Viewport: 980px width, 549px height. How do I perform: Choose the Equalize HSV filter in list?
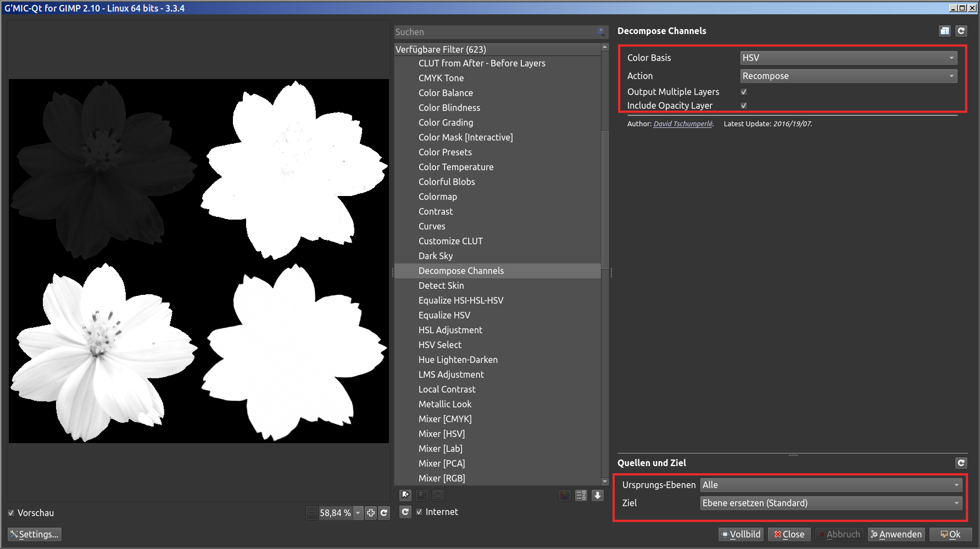(444, 315)
